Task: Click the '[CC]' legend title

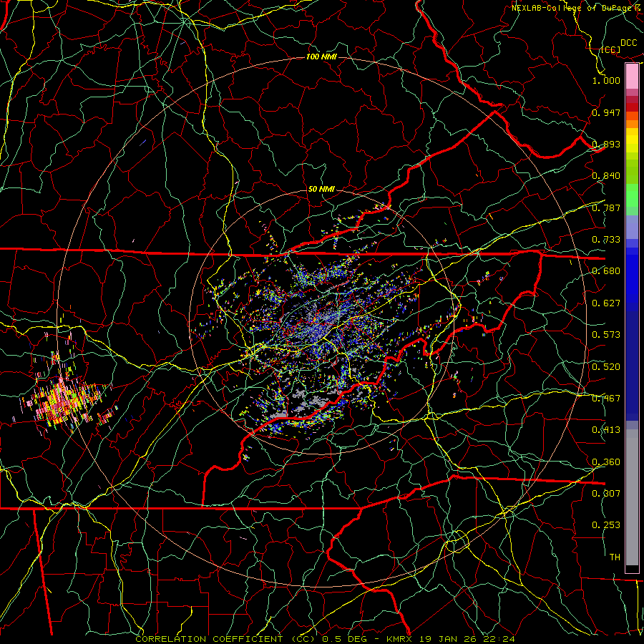Action: pyautogui.click(x=611, y=49)
